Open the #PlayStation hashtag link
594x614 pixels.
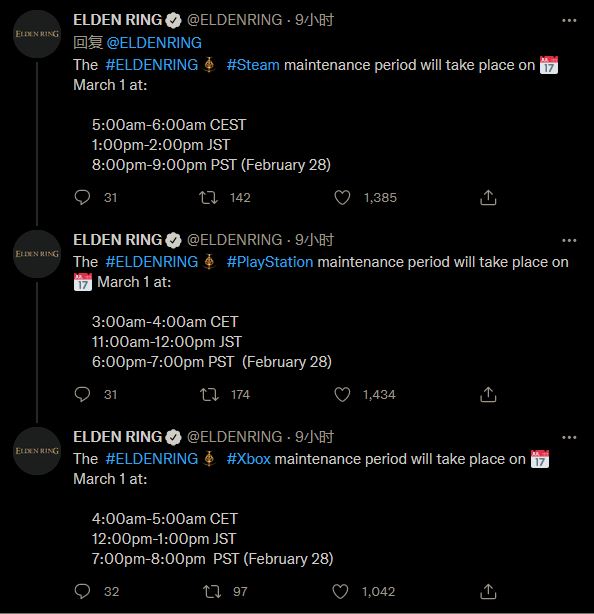[x=270, y=262]
